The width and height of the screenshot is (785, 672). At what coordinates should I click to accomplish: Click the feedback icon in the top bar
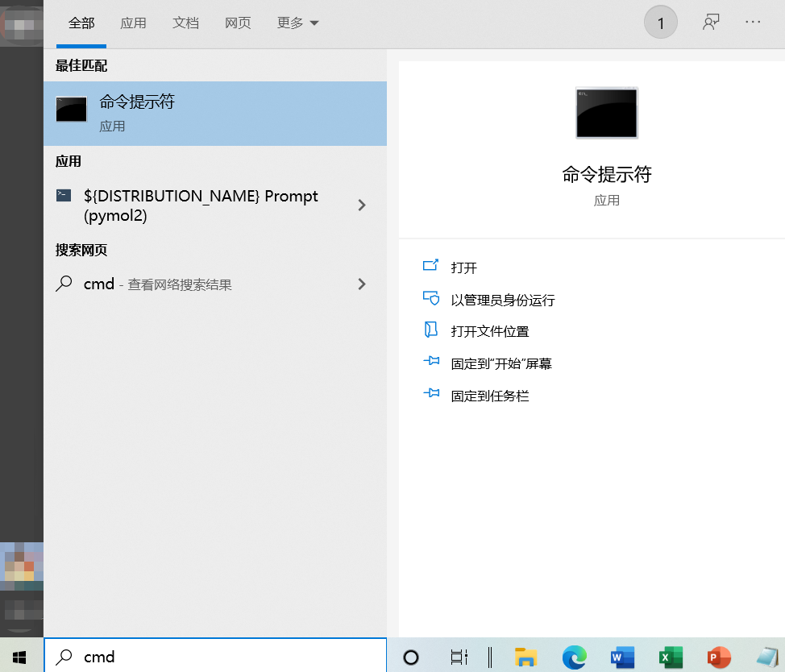[711, 22]
